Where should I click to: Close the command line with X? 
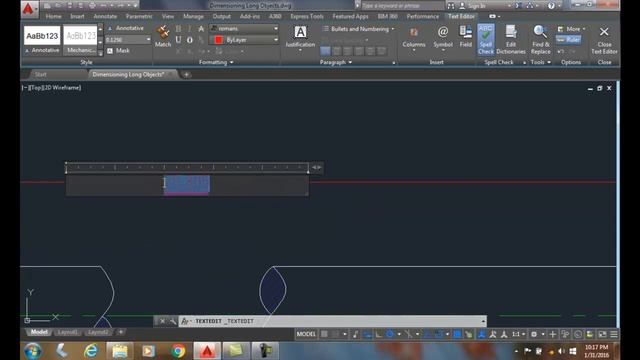(x=162, y=321)
